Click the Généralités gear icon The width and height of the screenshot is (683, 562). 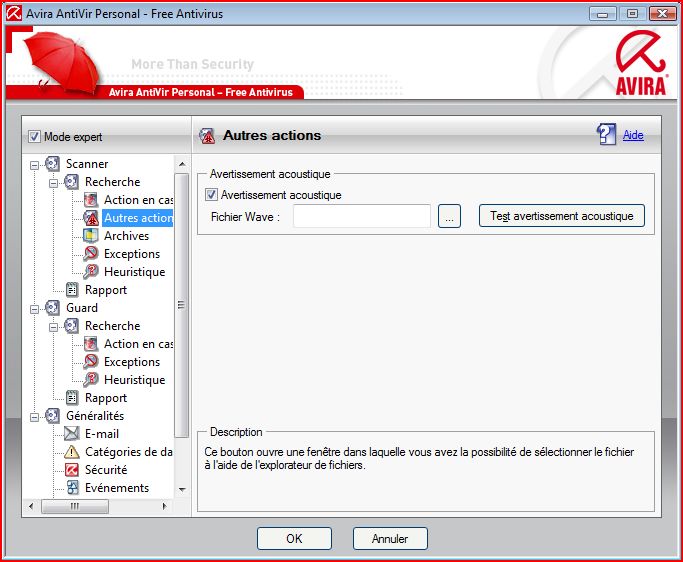pos(52,416)
